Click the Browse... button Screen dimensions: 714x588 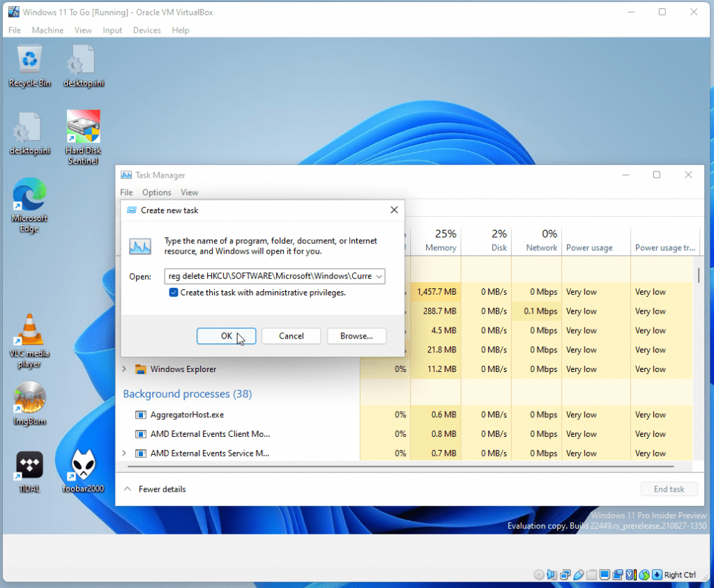point(356,336)
